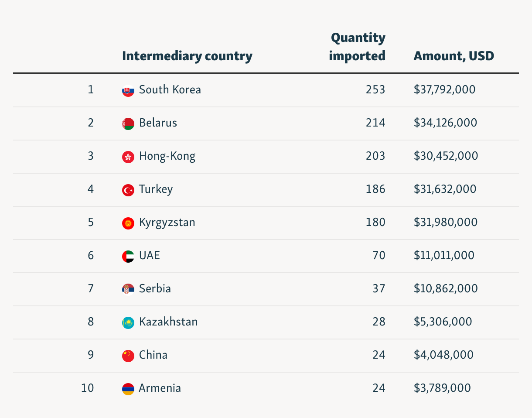Click the $5,306,000 amount for Kazakhstan
The image size is (532, 418).
click(x=443, y=322)
